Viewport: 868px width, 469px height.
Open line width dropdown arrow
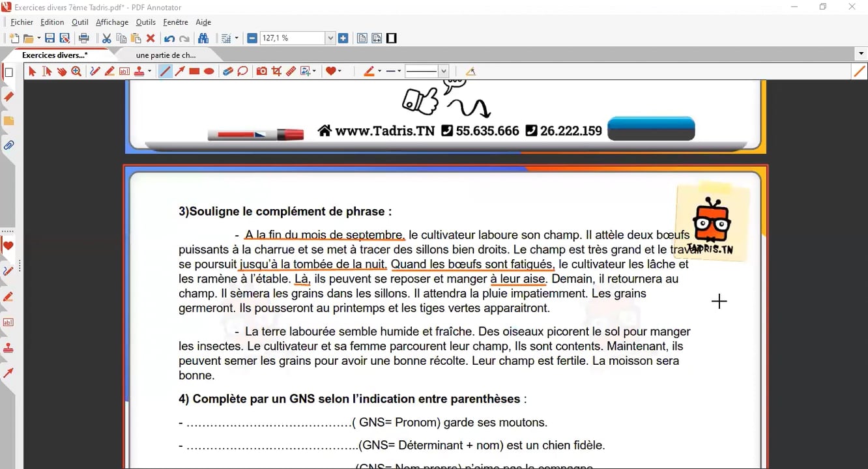(x=398, y=72)
